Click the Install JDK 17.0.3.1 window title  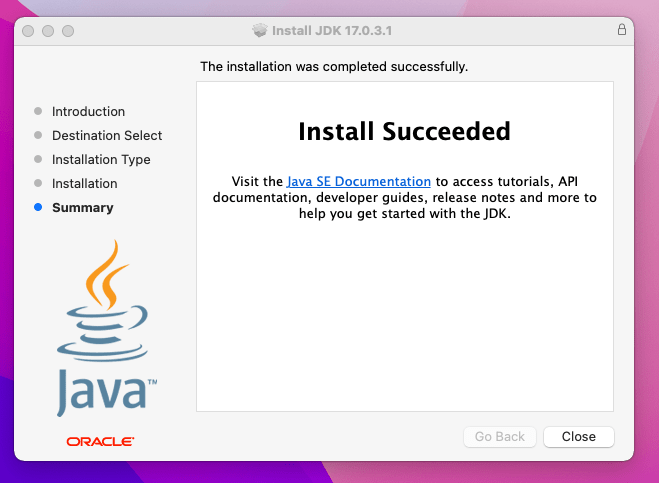[332, 31]
